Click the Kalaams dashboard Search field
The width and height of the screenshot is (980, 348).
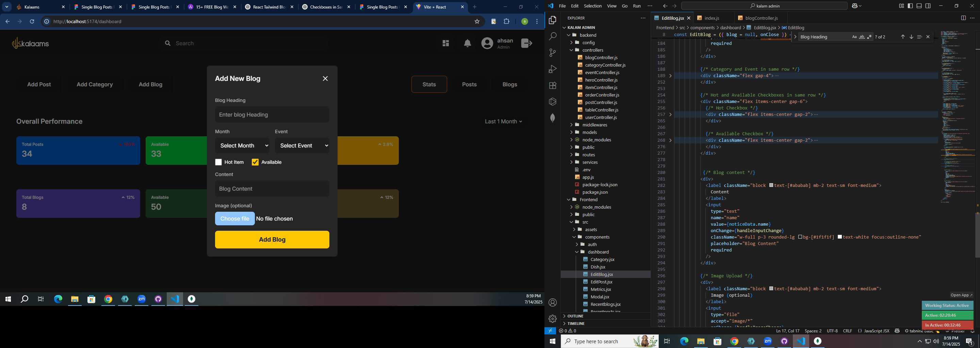pyautogui.click(x=244, y=43)
